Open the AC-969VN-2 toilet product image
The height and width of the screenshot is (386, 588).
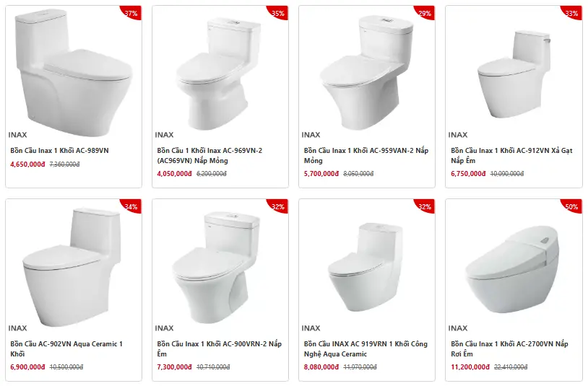(220, 72)
